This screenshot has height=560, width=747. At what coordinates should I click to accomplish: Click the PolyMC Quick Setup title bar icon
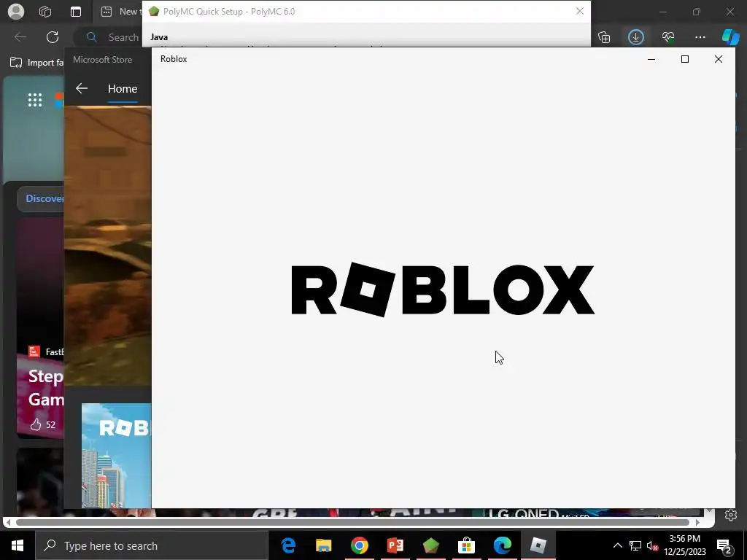click(153, 12)
